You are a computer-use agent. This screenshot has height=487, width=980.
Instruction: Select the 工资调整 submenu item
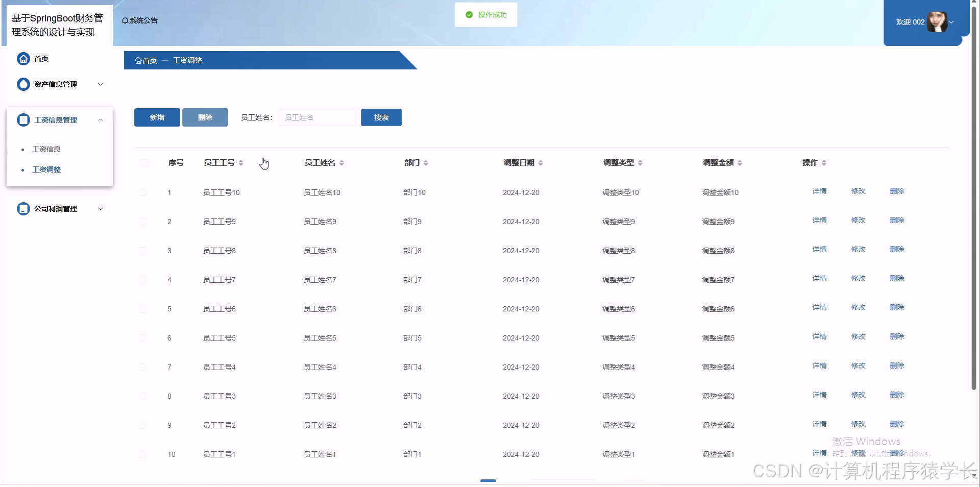pyautogui.click(x=46, y=169)
